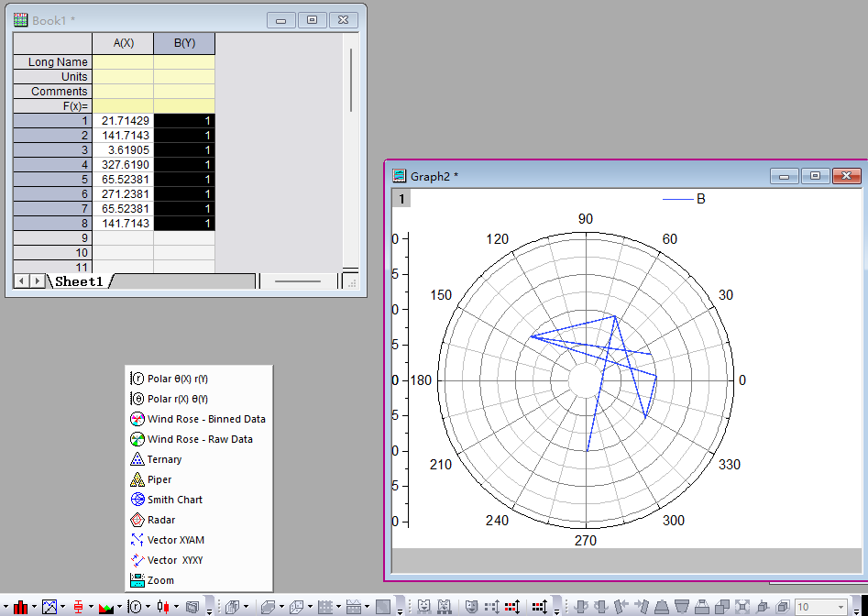This screenshot has height=616, width=868.
Task: Click the gray contour image plot icon
Action: 383,607
